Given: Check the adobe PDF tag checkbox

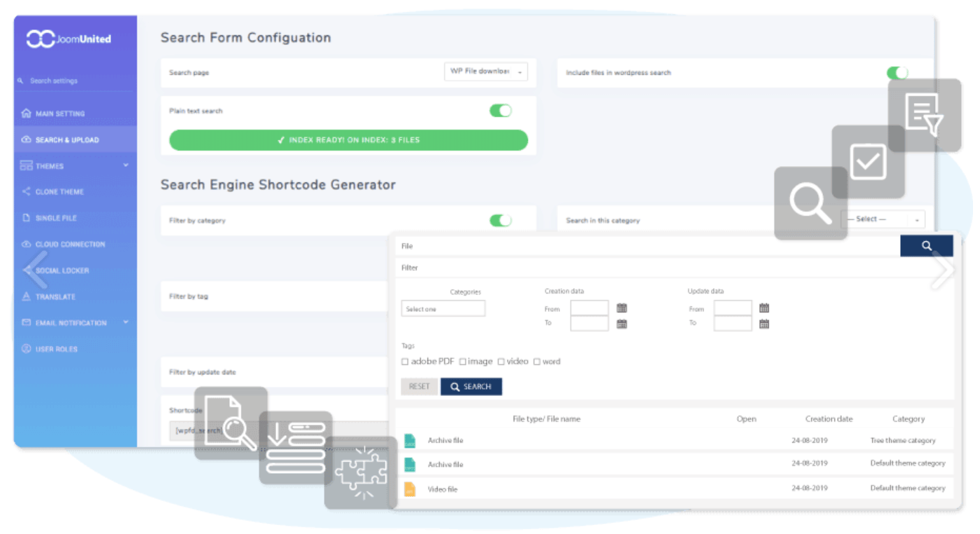Looking at the screenshot, I should point(405,362).
